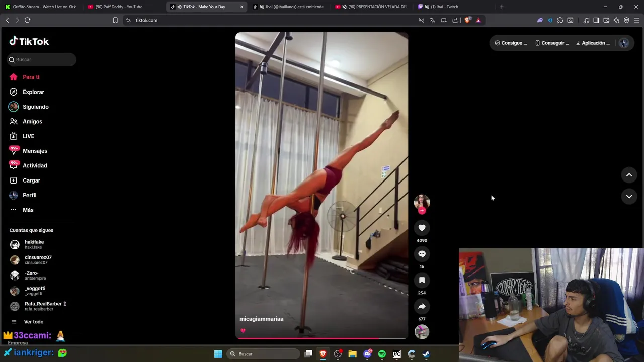This screenshot has width=644, height=362.
Task: Open _veggetti followed account
Action: (28, 291)
